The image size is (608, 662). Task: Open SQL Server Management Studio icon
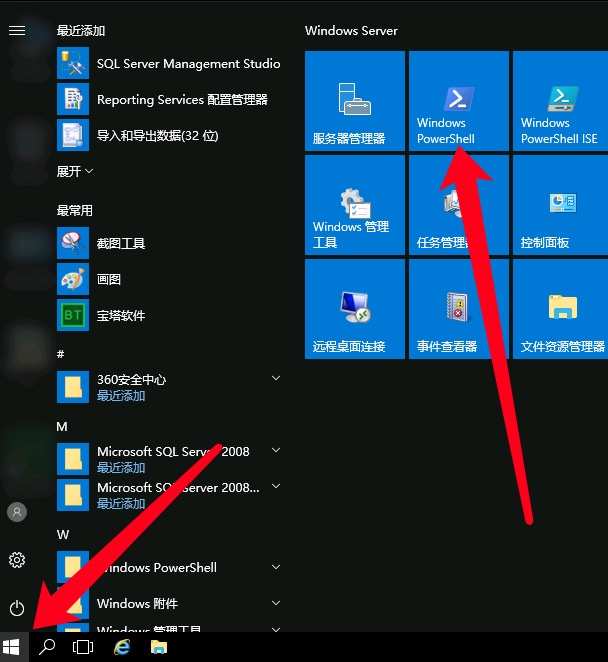73,63
